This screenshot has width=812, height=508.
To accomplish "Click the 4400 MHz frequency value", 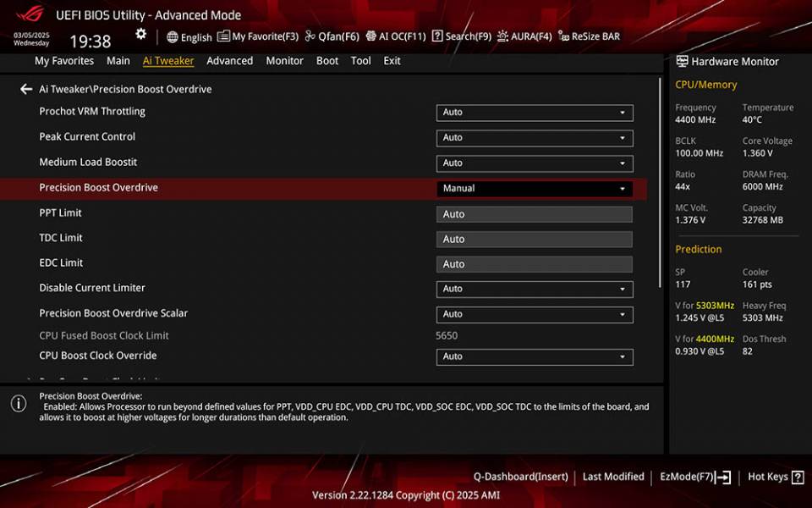I will (695, 119).
